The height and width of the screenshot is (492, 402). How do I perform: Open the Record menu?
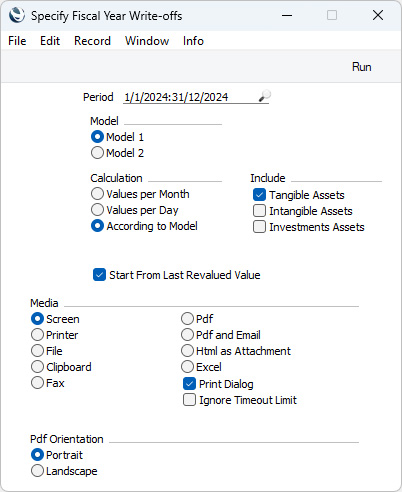point(92,41)
